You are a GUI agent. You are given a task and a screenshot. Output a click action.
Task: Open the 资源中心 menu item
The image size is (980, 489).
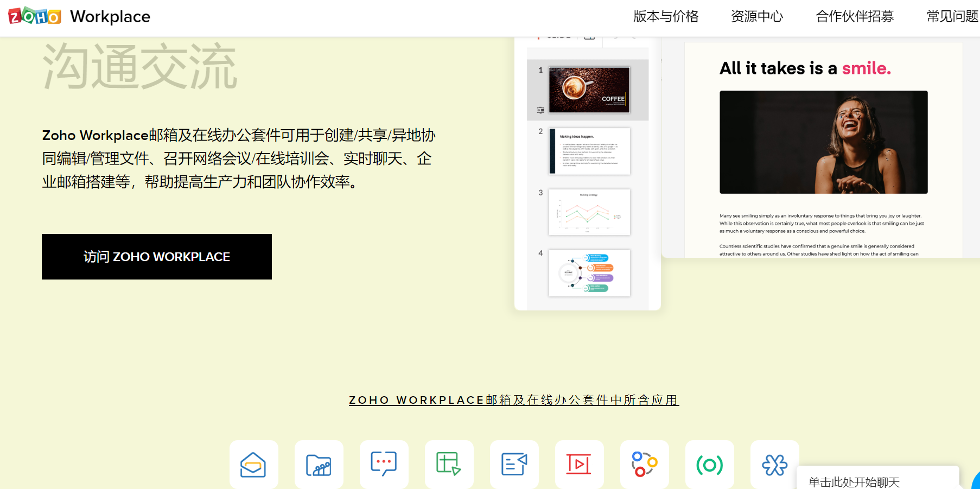(757, 16)
